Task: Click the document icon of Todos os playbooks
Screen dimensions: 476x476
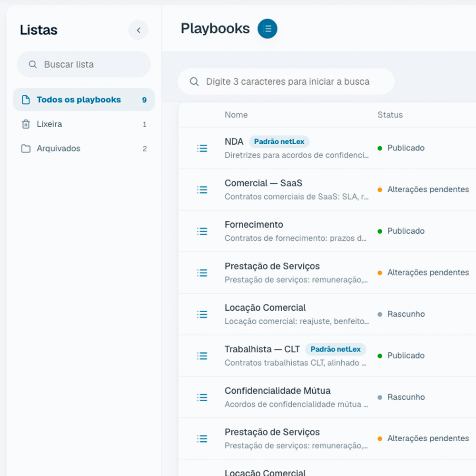Action: [26, 99]
